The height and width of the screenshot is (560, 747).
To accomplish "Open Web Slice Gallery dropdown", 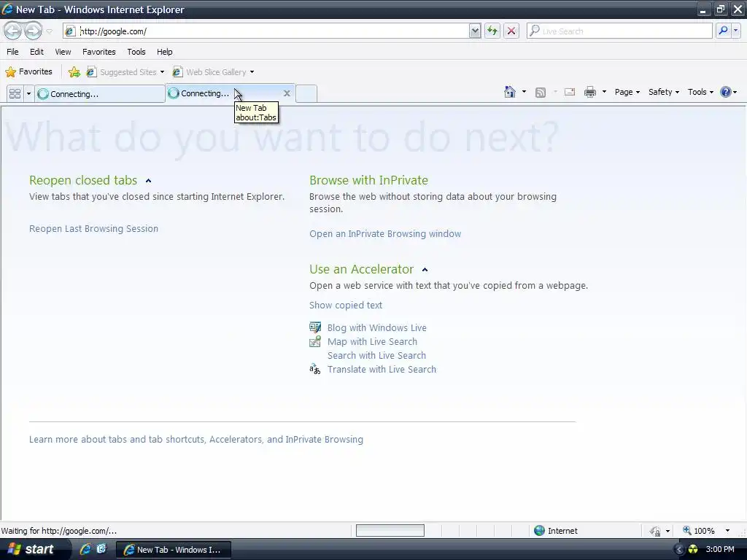I will 213,72.
